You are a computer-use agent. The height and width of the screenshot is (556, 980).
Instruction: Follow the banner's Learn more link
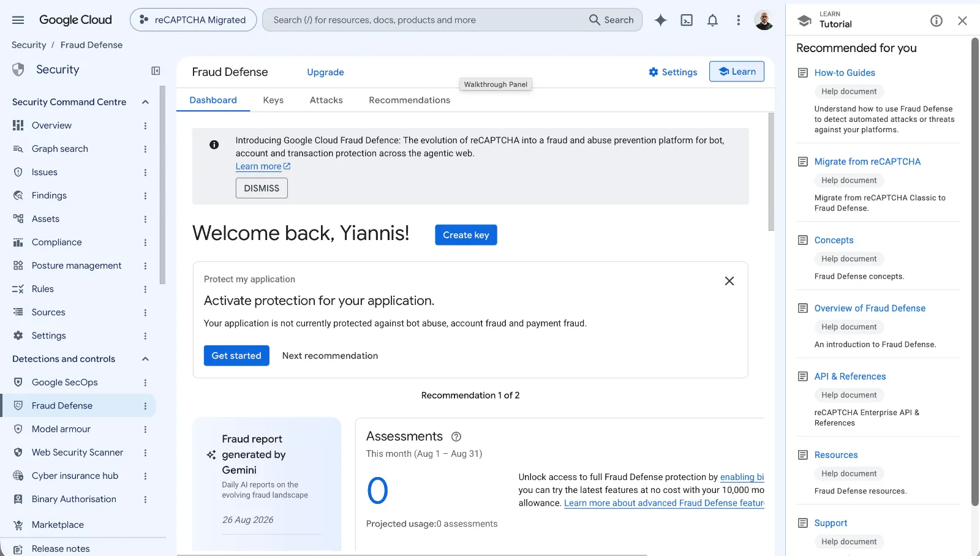click(x=263, y=167)
